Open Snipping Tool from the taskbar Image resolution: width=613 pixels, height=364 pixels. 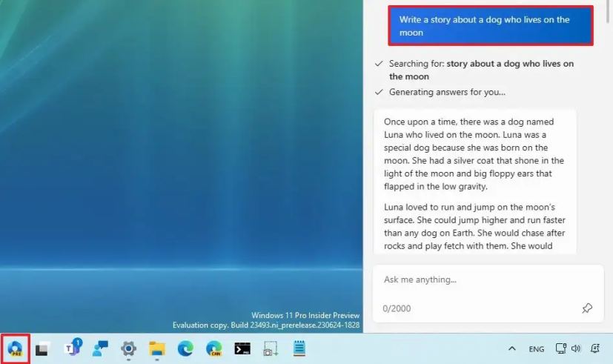(271, 348)
